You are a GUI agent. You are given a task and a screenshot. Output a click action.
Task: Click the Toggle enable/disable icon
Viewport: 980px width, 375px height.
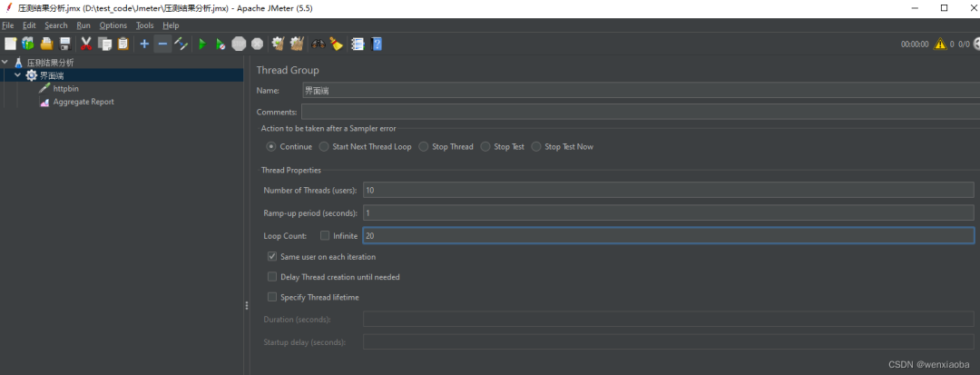pyautogui.click(x=181, y=44)
